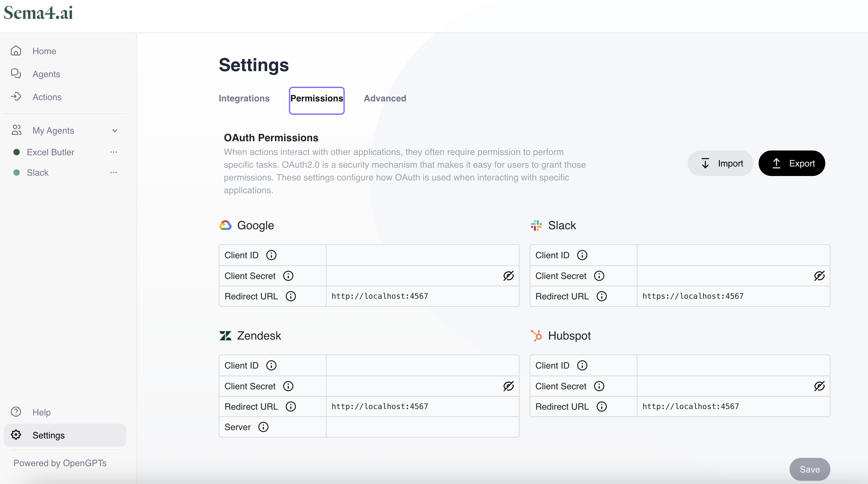Click the Settings item label in the sidebar

48,435
